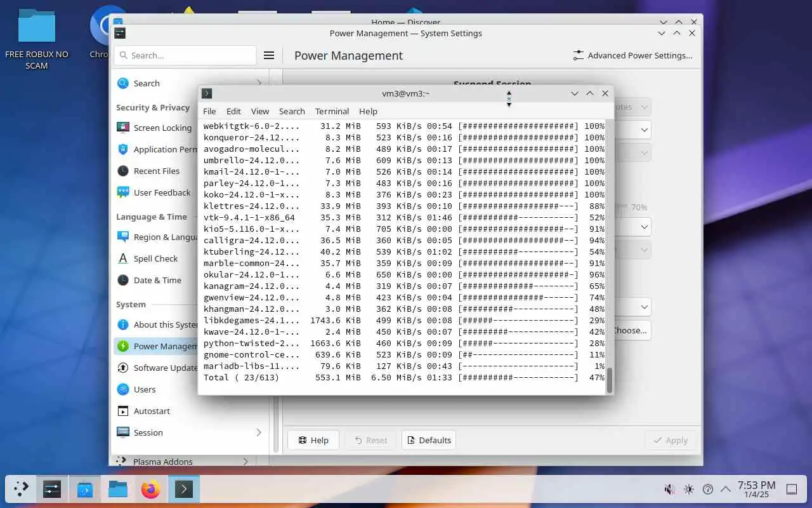Click the Help button in settings
Screen dimensions: 812x508
coord(313,440)
